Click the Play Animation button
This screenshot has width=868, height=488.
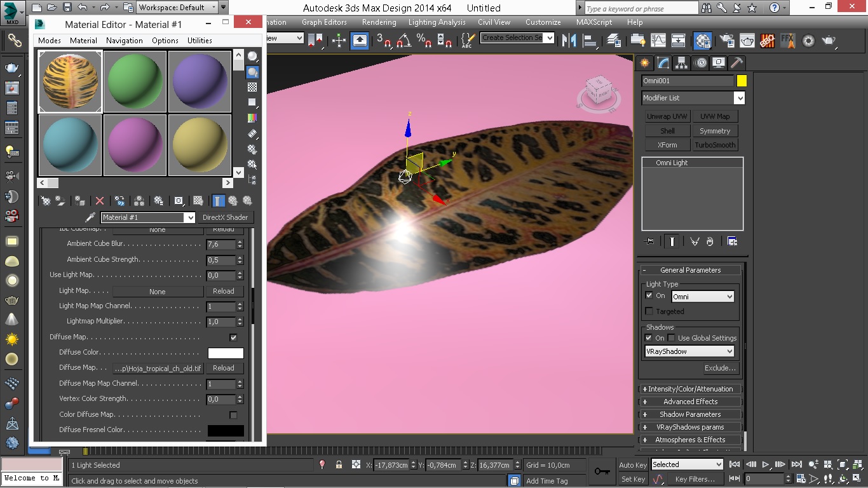point(766,464)
